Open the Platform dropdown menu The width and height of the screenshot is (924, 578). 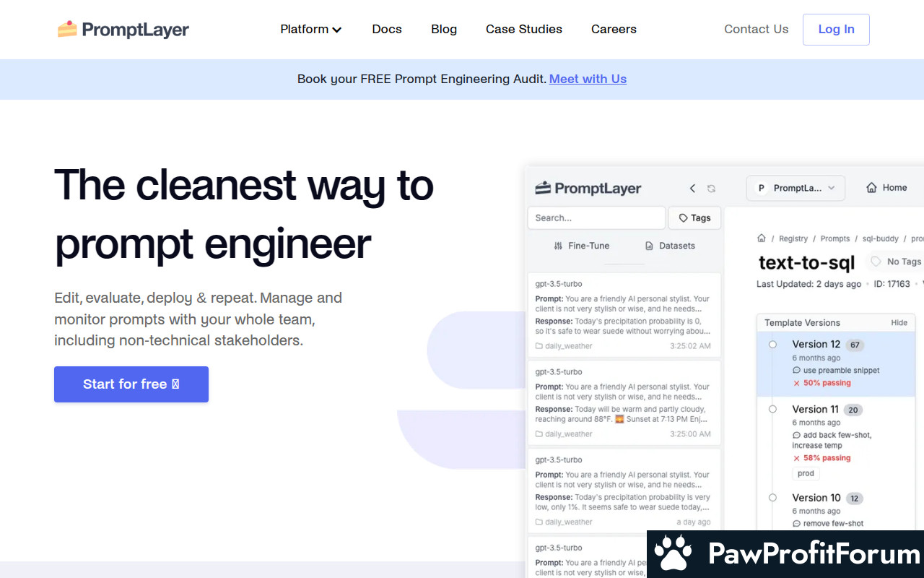click(x=310, y=29)
